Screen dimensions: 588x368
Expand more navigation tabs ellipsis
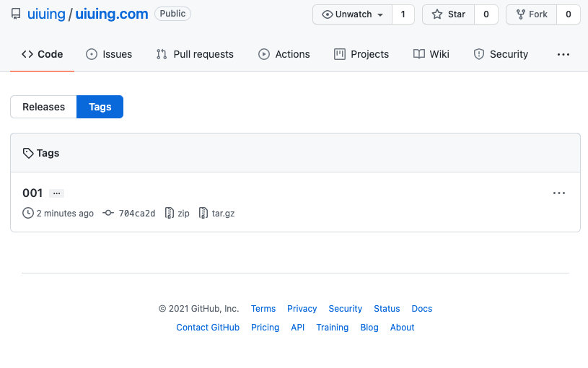563,54
